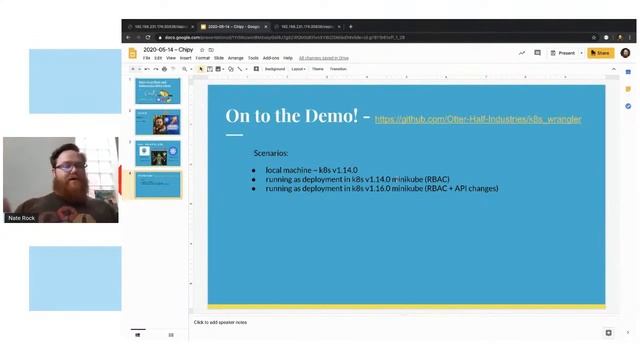Image resolution: width=640 pixels, height=360 pixels.
Task: Select the Shape tool
Action: click(231, 69)
